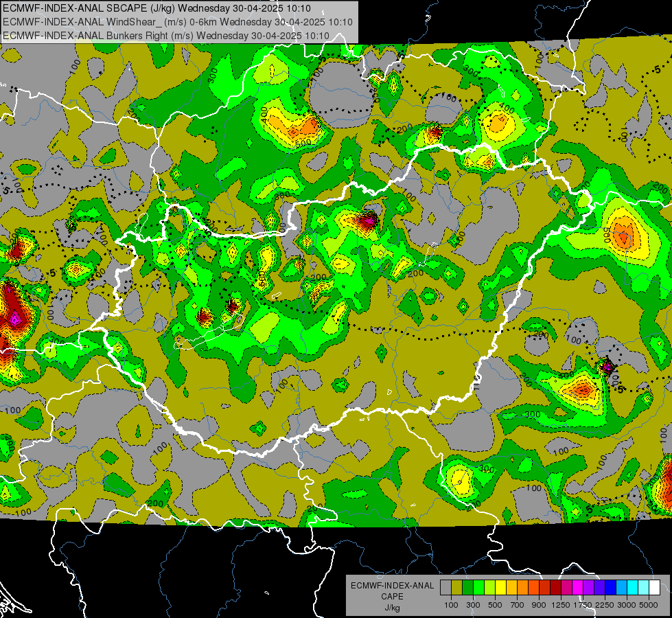Select the yellow legend color swatch
The height and width of the screenshot is (618, 672).
500,587
